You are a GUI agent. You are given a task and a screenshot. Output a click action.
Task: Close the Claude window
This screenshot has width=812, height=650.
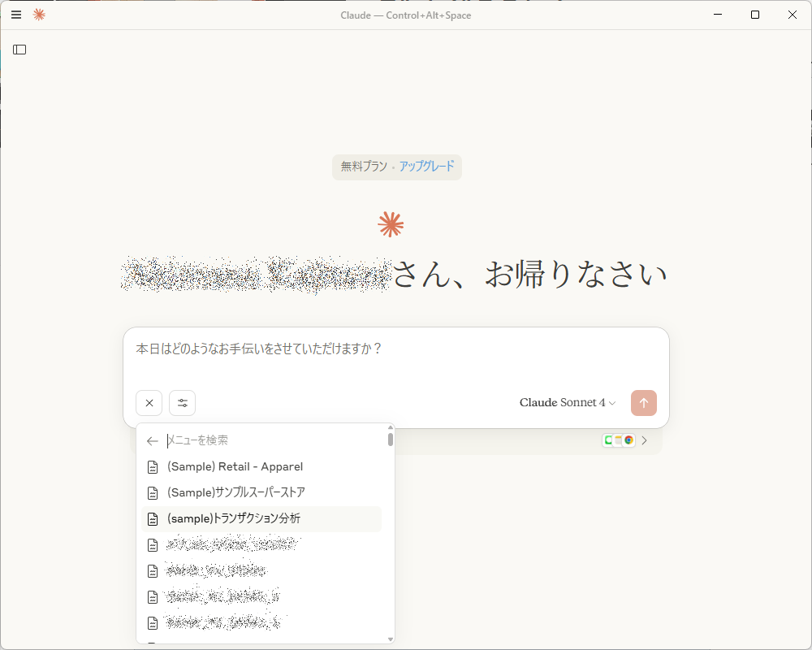[793, 15]
